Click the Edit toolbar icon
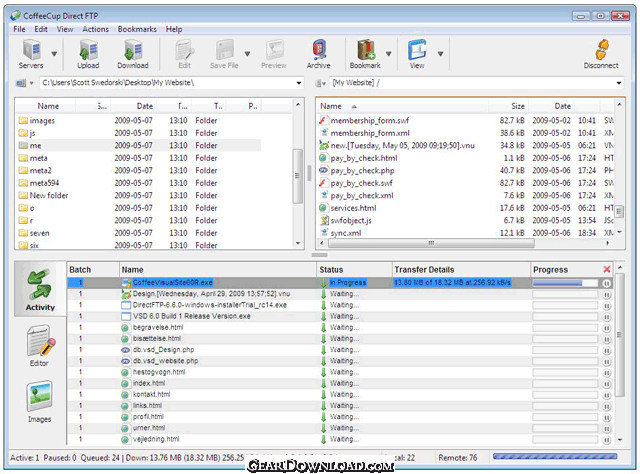The height and width of the screenshot is (474, 640). [x=184, y=53]
